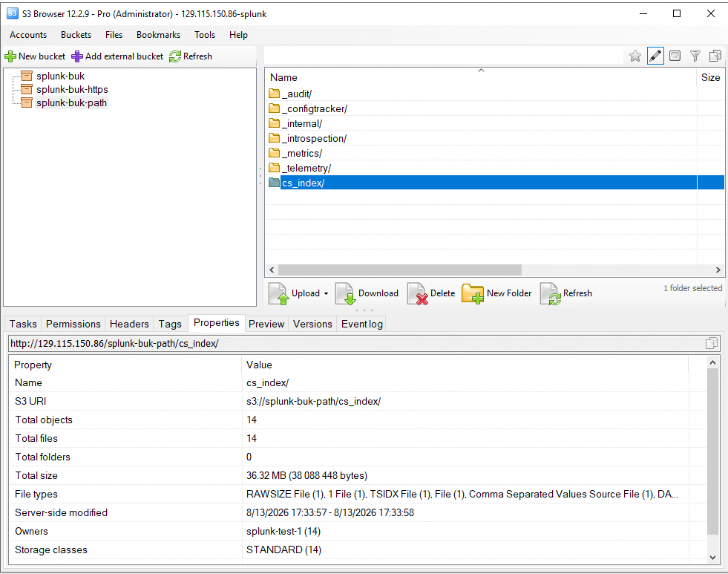Refresh the bucket list in left toolbar
This screenshot has height=574, width=728.
(191, 56)
